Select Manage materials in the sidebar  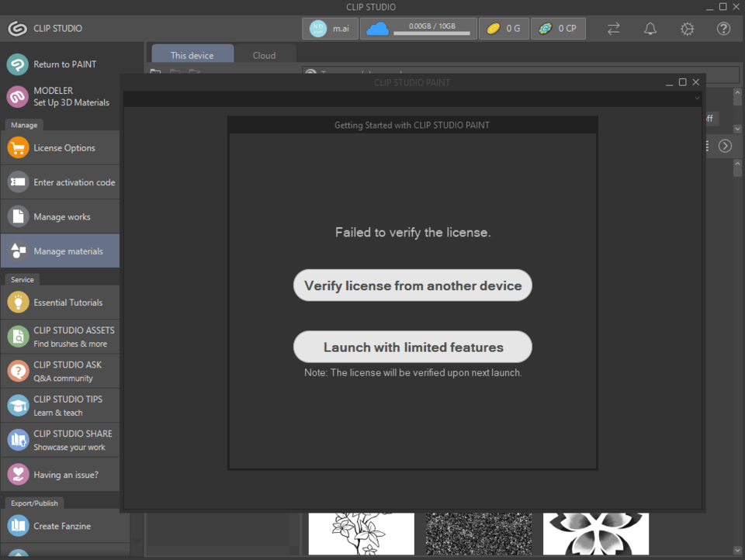click(x=61, y=251)
